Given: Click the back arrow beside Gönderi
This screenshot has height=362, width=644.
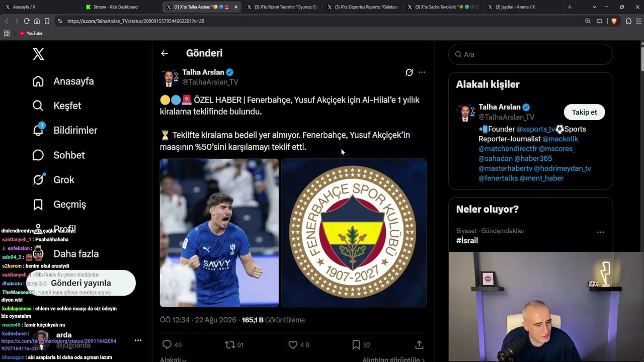Looking at the screenshot, I should tap(165, 53).
